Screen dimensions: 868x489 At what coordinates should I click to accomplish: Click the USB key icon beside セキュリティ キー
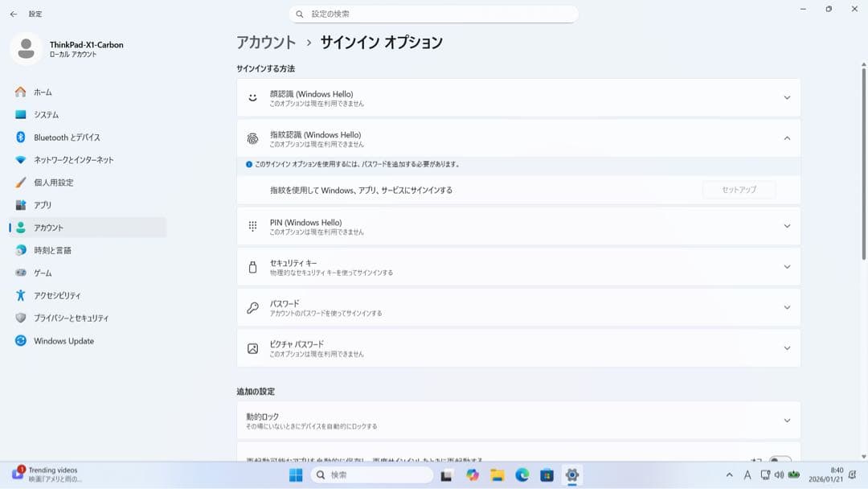pyautogui.click(x=253, y=266)
